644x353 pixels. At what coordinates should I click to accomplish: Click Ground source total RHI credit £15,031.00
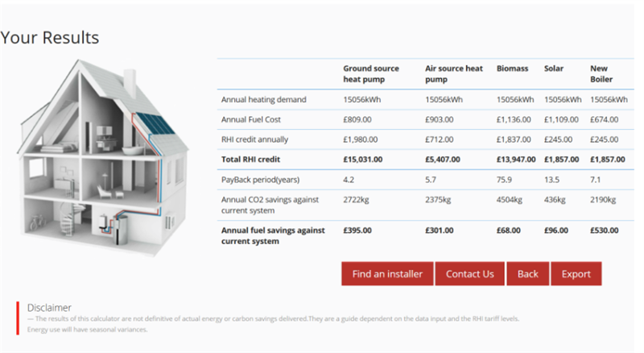tap(362, 160)
